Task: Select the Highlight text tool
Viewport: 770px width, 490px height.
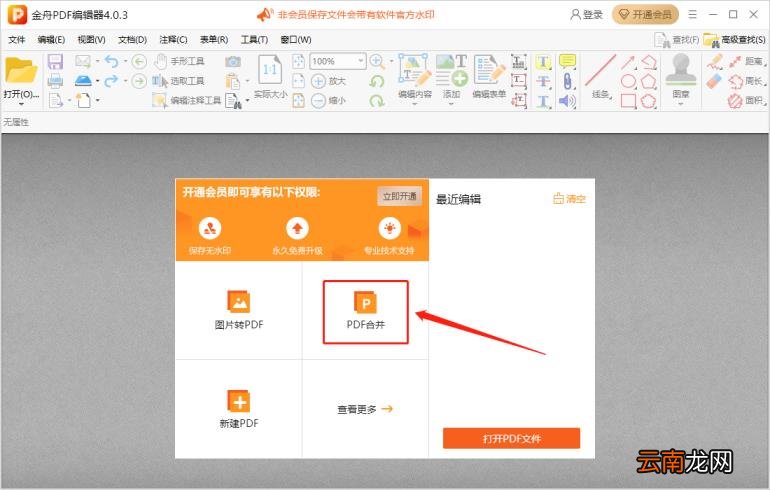Action: [543, 62]
